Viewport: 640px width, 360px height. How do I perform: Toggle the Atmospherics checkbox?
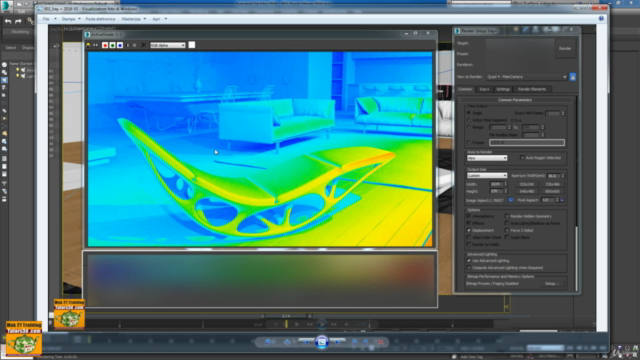coord(469,216)
